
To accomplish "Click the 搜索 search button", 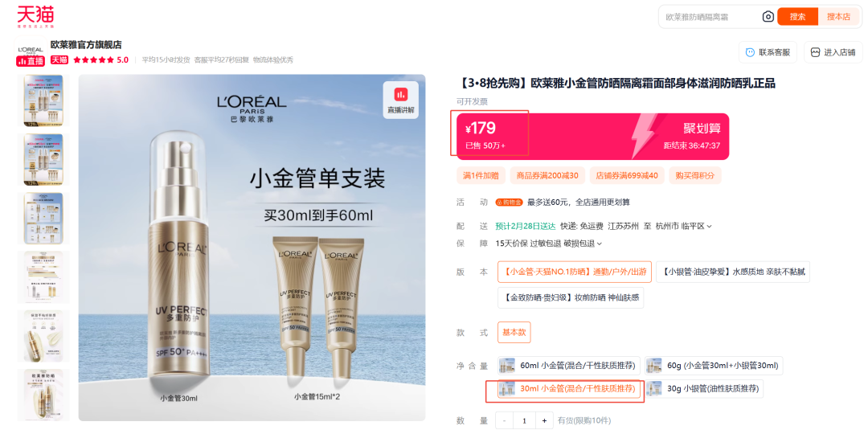I will 798,17.
